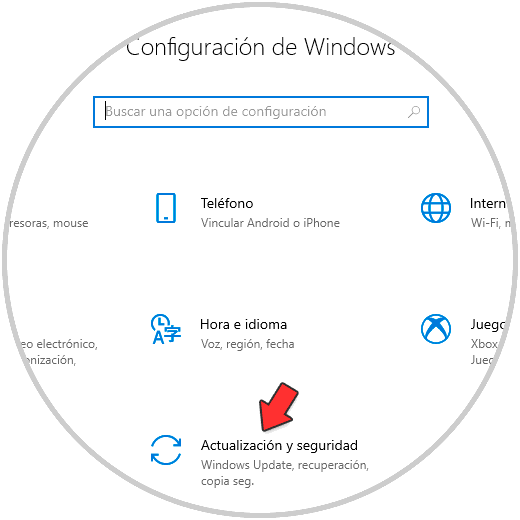Click the Internet globe icon
Viewport: 520px width, 520px height.
click(436, 208)
